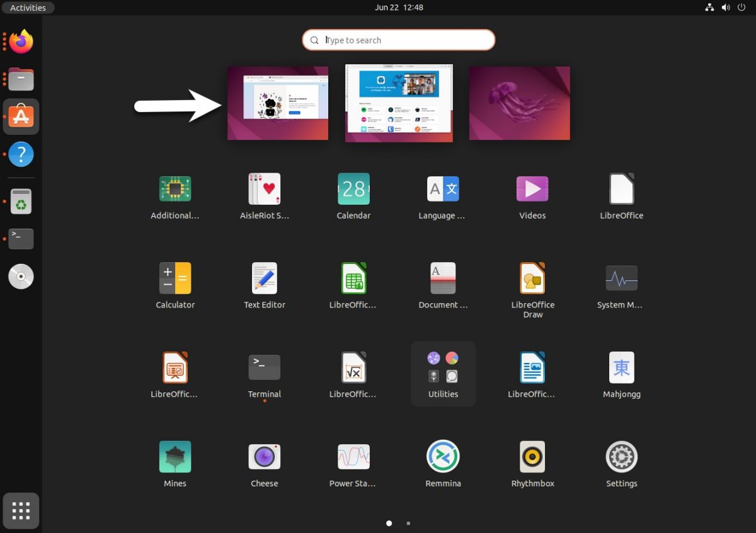Open Remmina remote desktop client
This screenshot has width=756, height=533.
443,465
